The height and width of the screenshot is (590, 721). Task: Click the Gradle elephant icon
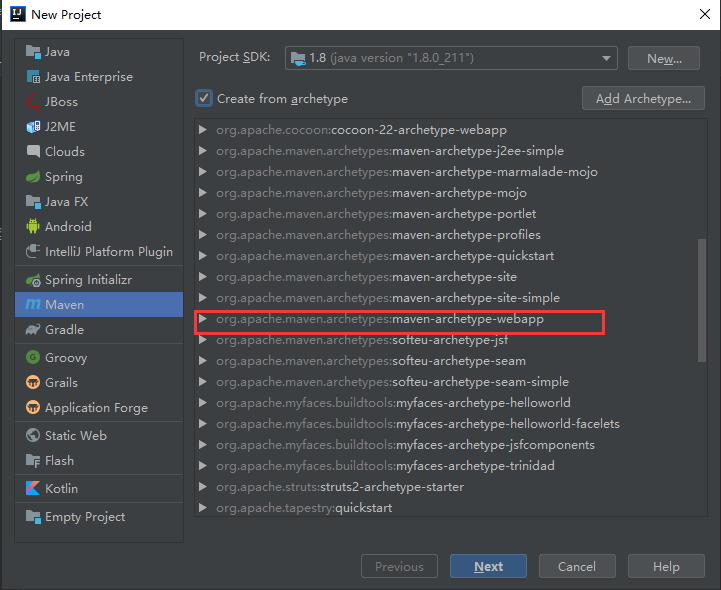click(x=33, y=329)
